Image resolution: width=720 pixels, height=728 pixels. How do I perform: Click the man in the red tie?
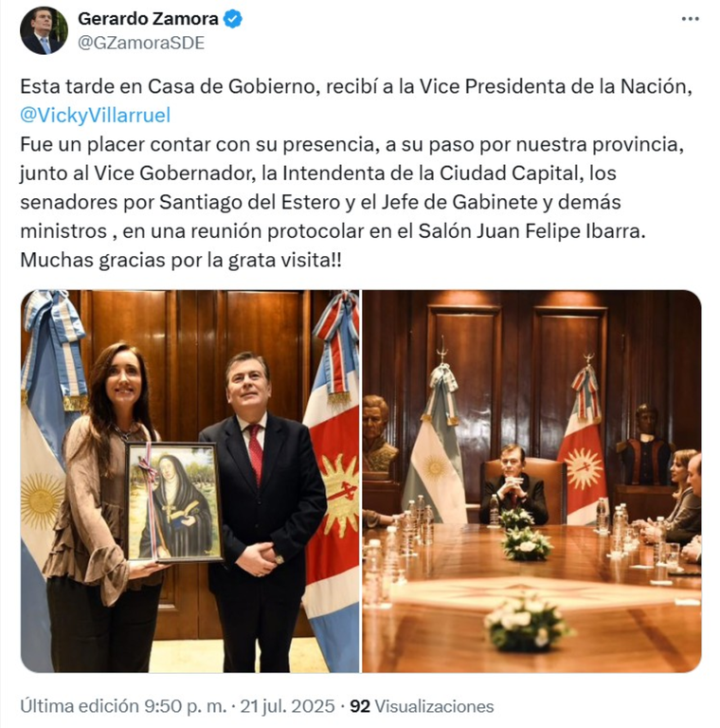click(262, 512)
